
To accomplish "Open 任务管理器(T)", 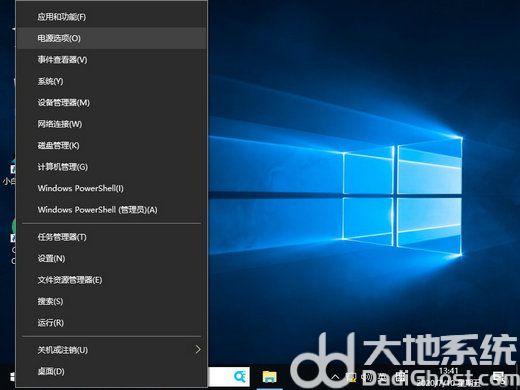I will 112,237.
